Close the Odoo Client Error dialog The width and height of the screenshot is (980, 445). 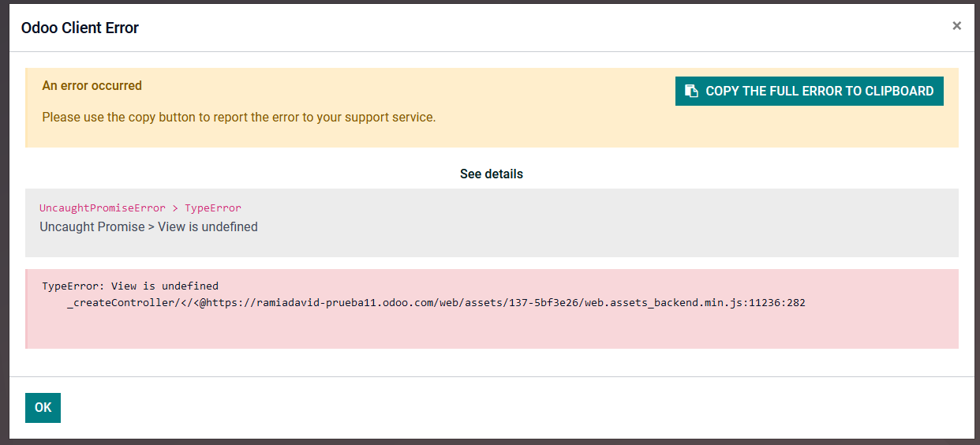click(956, 26)
